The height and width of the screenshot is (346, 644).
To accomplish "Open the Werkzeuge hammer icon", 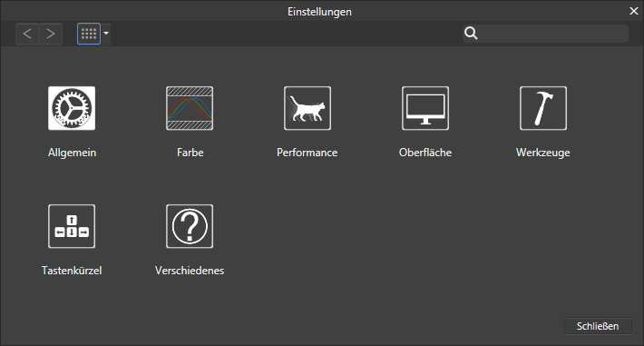I will pyautogui.click(x=543, y=108).
